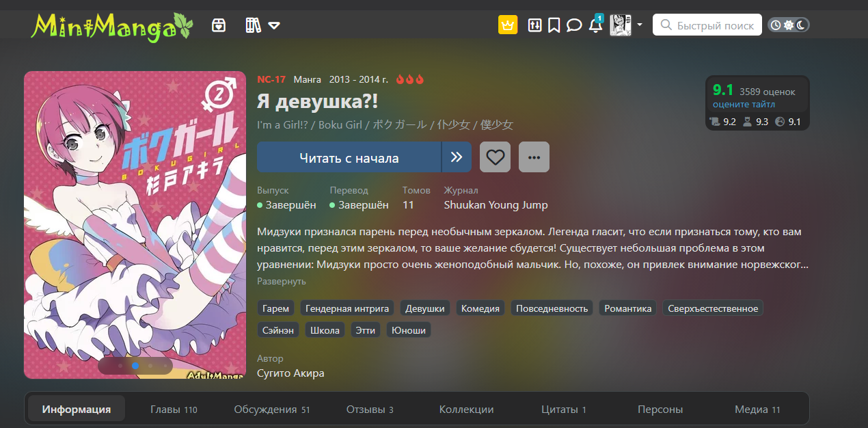Switch to the Медиа tab
Screen dimensions: 868x428
tap(757, 410)
